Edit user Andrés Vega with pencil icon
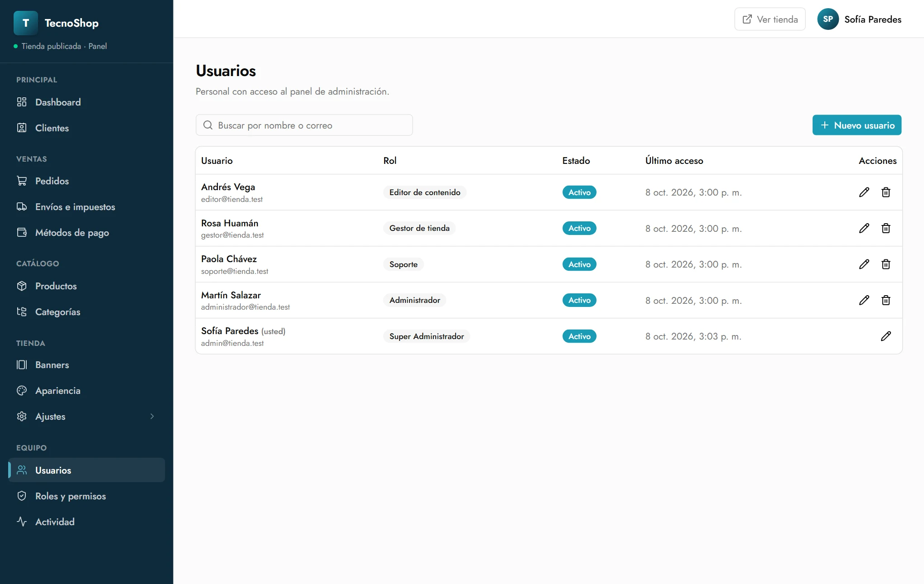The width and height of the screenshot is (924, 584). click(864, 192)
